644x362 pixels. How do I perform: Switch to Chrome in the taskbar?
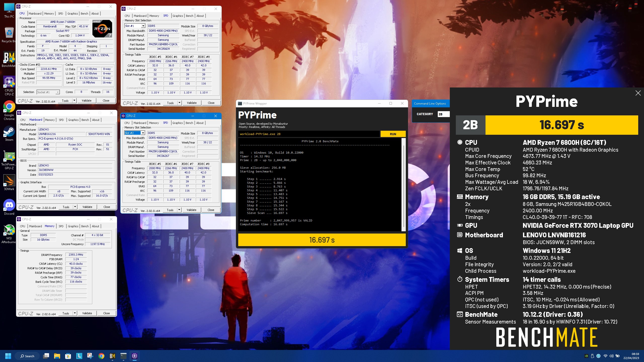pos(101,356)
